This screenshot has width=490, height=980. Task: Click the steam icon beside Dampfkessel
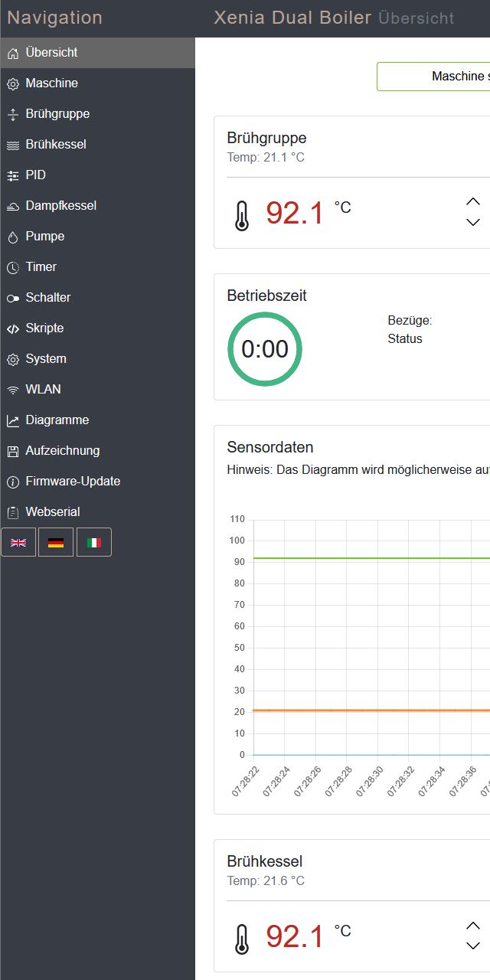click(x=12, y=206)
